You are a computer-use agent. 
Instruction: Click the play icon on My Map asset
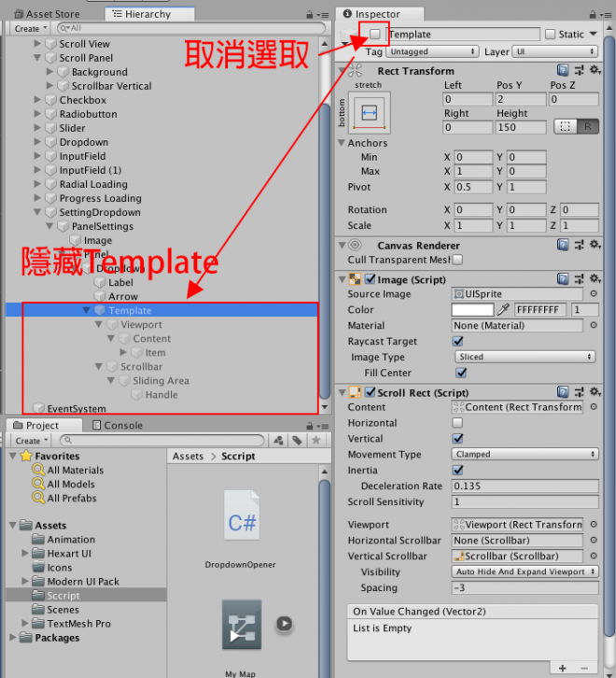pyautogui.click(x=284, y=624)
